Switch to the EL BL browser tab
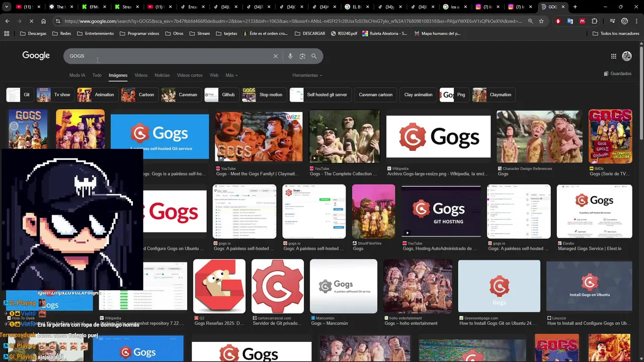The width and height of the screenshot is (644, 362). point(357,7)
